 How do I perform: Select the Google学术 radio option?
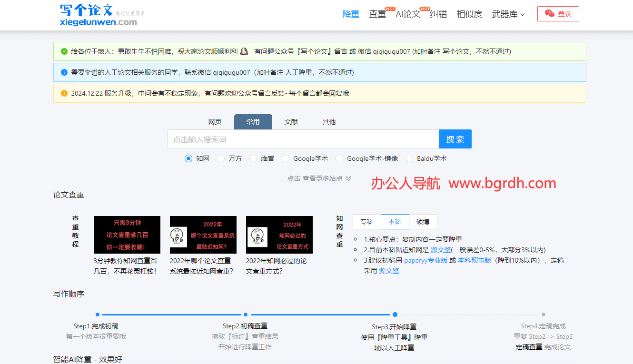pyautogui.click(x=286, y=158)
